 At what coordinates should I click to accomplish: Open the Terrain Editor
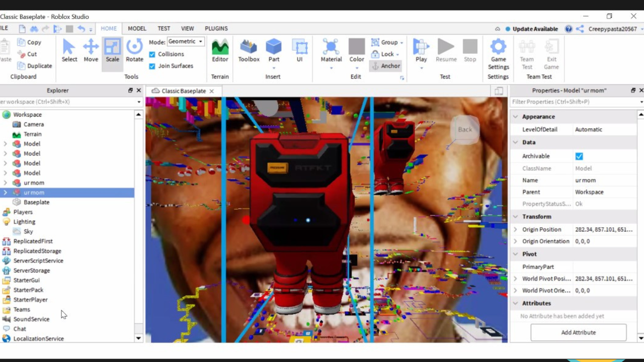click(220, 50)
